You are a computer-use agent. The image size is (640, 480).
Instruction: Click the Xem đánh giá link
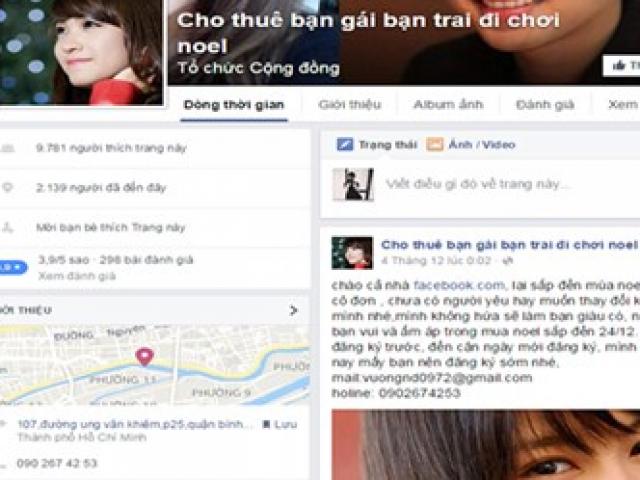coord(77,276)
